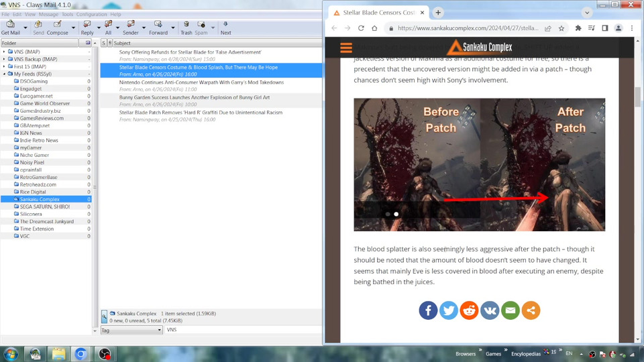This screenshot has height=362, width=644.
Task: Click the Reply toolbar icon
Action: coord(87,25)
